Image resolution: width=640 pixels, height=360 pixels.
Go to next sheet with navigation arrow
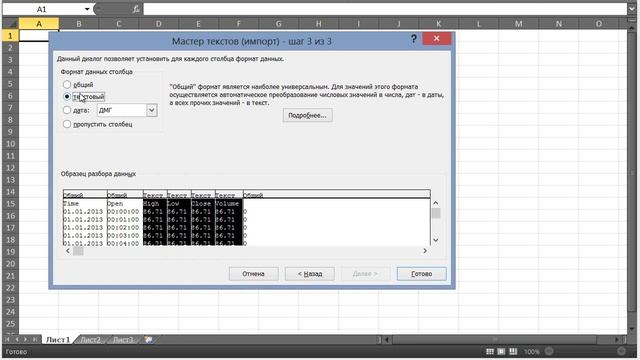[x=26, y=340]
